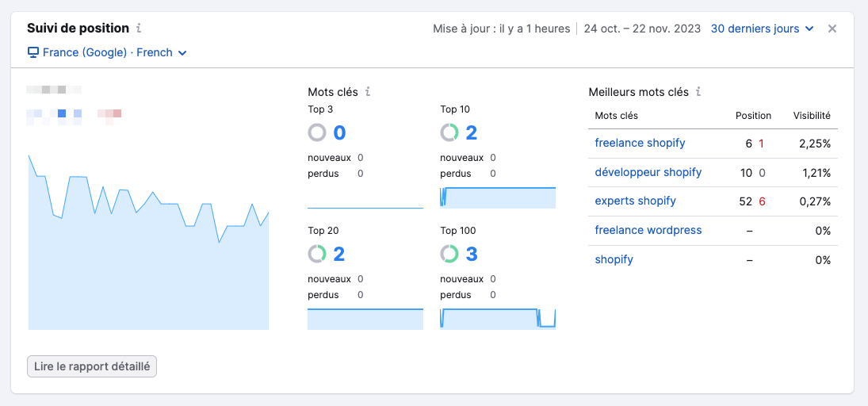Click the Top 10 donut chart icon
The width and height of the screenshot is (868, 406).
click(x=449, y=133)
